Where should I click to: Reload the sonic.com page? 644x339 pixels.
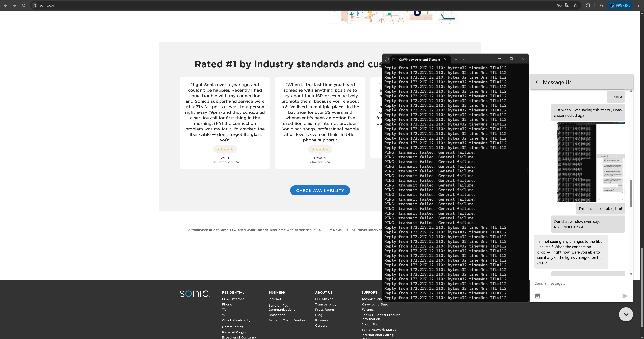(23, 5)
